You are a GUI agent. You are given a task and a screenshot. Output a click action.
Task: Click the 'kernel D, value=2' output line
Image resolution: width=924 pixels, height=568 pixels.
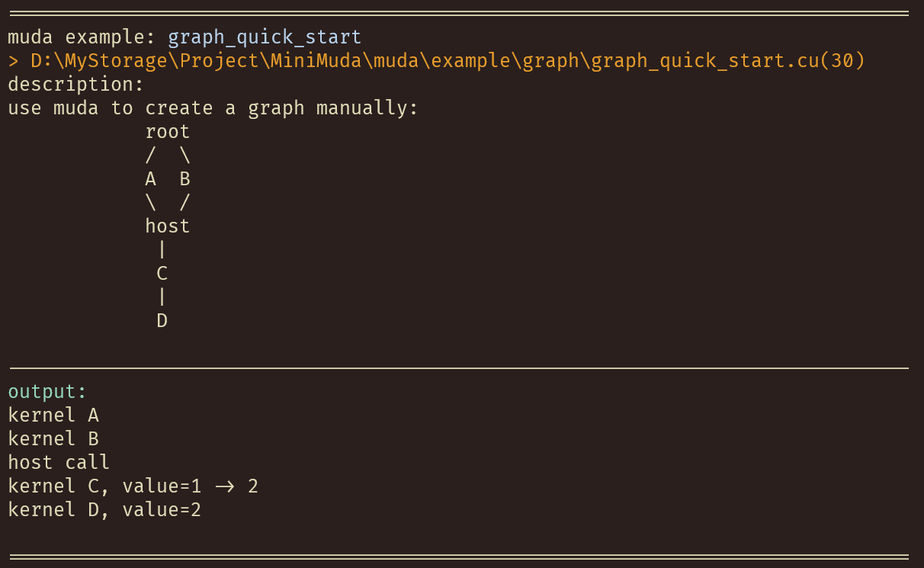[104, 510]
